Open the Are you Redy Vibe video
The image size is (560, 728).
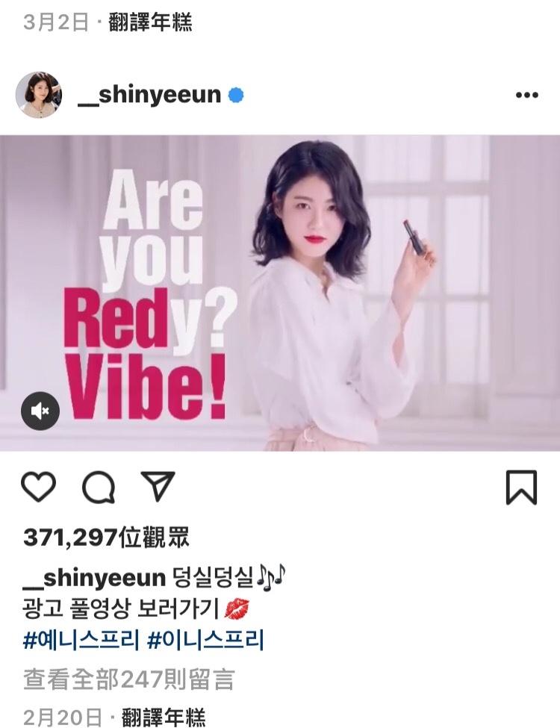[280, 293]
